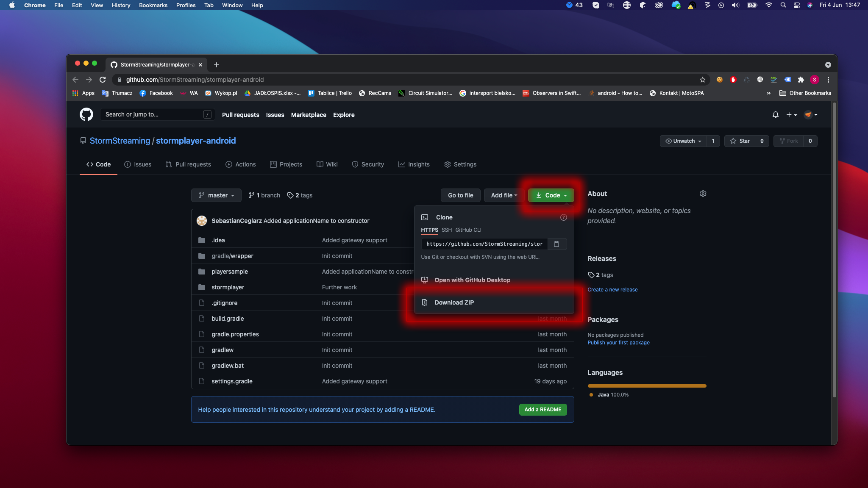This screenshot has width=868, height=488.
Task: Open Chrome three-dot menu
Action: (x=828, y=80)
